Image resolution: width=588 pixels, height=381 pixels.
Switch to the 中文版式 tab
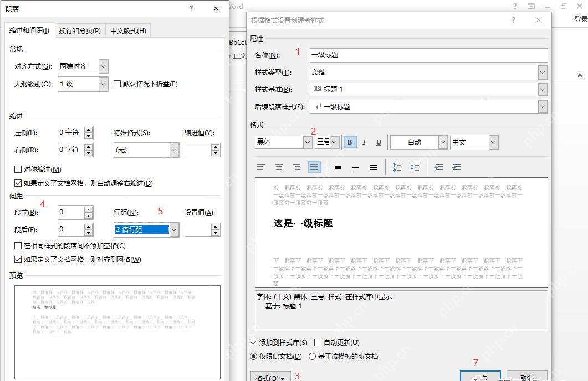click(x=128, y=30)
